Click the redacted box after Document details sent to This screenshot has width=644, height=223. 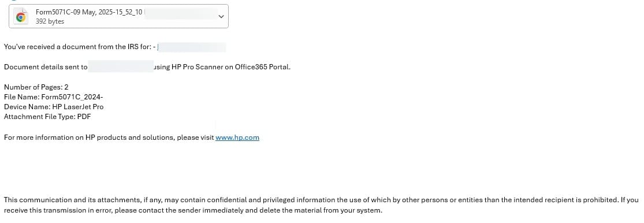(121, 67)
